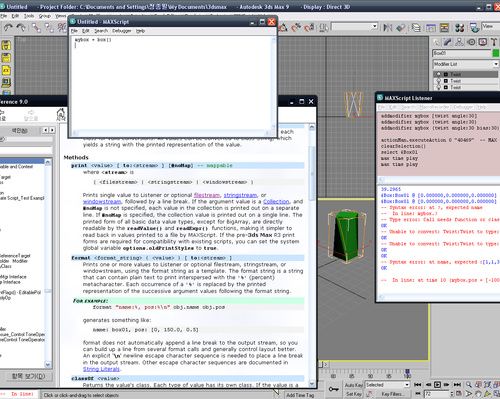Expand the top Twist modifier plus box

tap(446, 74)
